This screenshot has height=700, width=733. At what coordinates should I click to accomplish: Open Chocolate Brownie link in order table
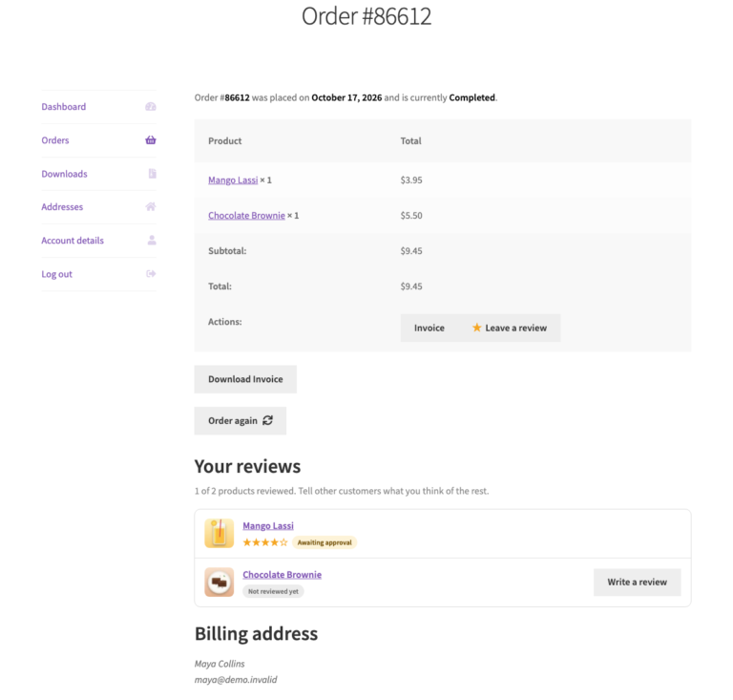(246, 216)
